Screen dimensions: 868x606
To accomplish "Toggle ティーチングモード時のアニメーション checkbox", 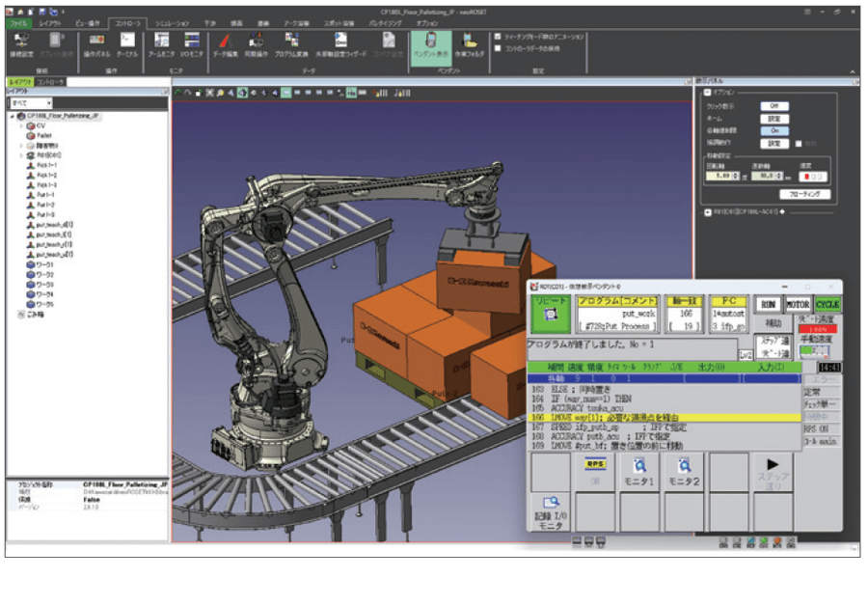I will (x=498, y=37).
